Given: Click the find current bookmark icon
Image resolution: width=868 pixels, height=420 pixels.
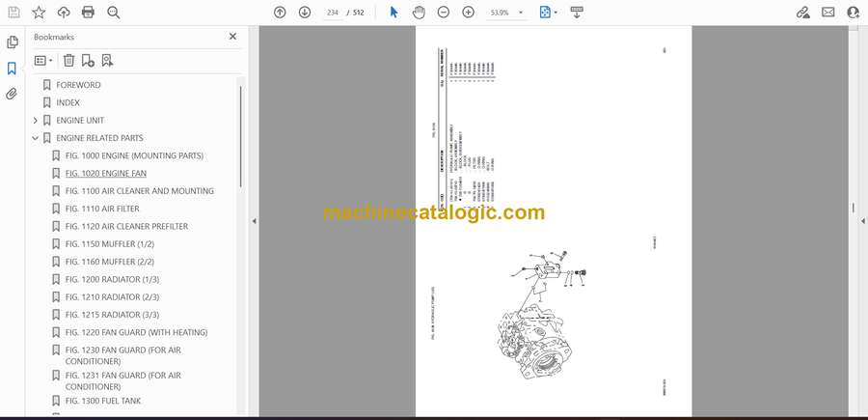Looking at the screenshot, I should [x=107, y=61].
